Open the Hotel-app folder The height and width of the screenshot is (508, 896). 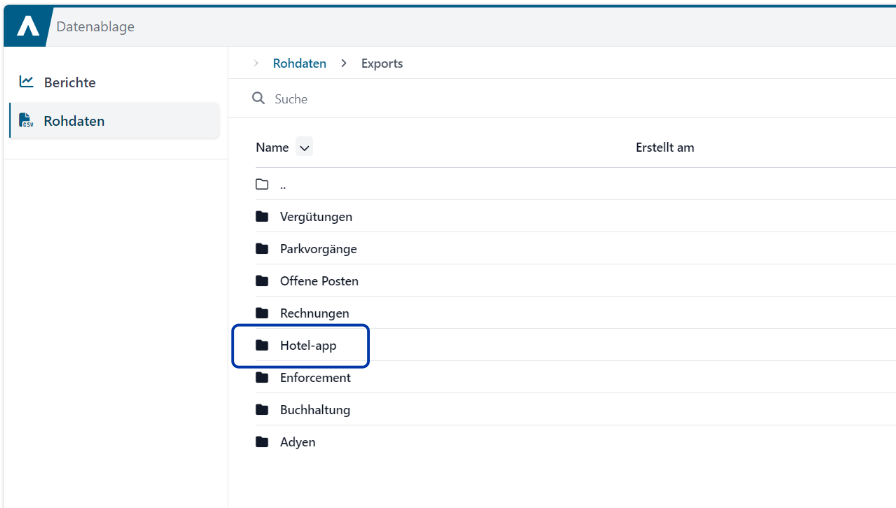(308, 346)
